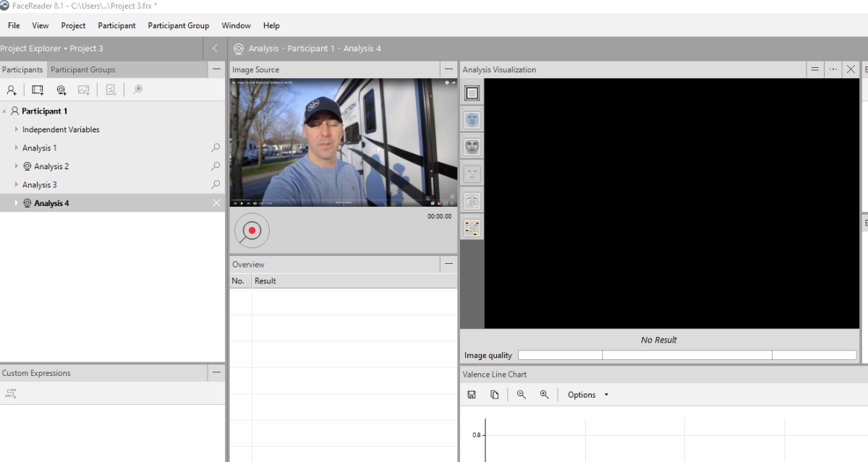Save the Valence Line Chart
868x462 pixels.
(x=472, y=395)
